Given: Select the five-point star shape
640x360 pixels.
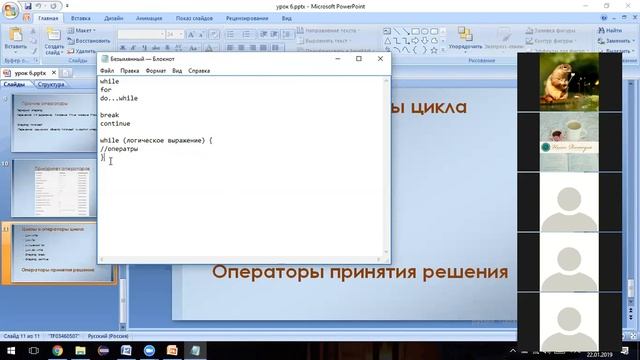Looking at the screenshot, I should coord(433,50).
